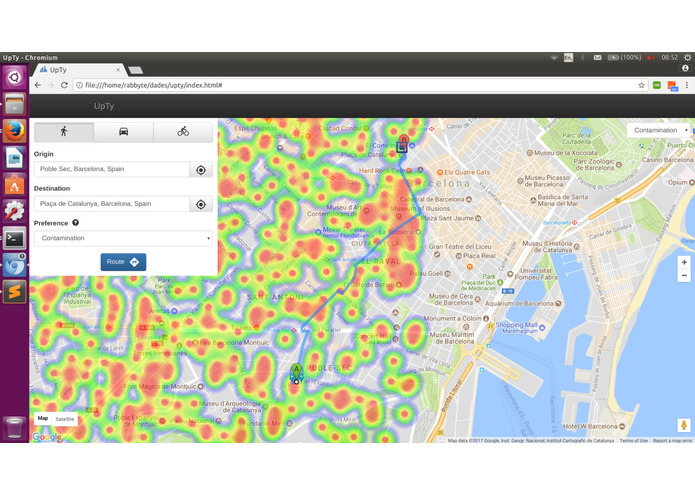695x494 pixels.
Task: Open the Preference Contamination dropdown
Action: [123, 238]
